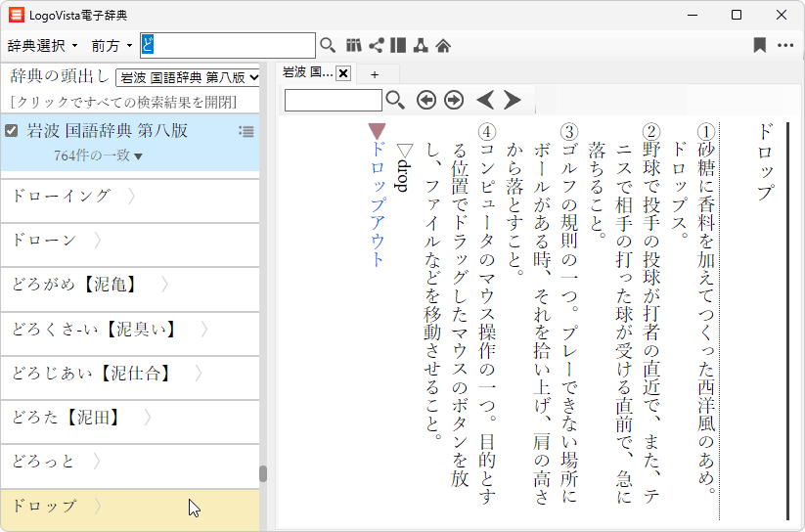Screen dimensions: 805x532
Task: Click the main search magnifier icon
Action: coord(328,45)
